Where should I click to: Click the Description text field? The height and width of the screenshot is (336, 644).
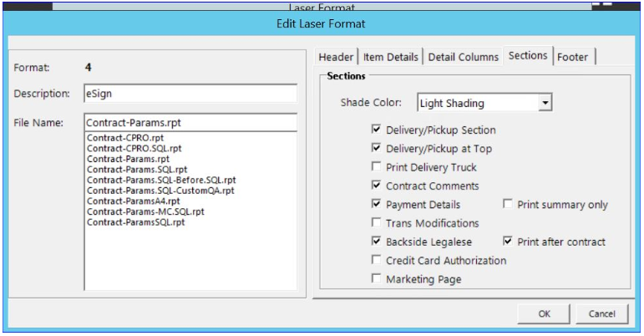point(190,94)
